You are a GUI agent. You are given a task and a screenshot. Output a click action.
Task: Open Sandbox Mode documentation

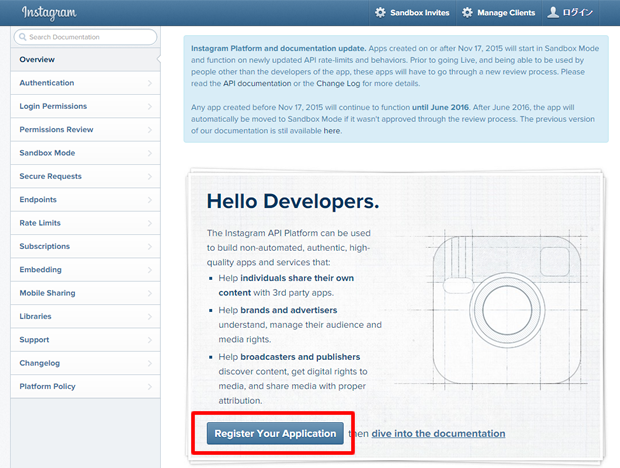[85, 153]
